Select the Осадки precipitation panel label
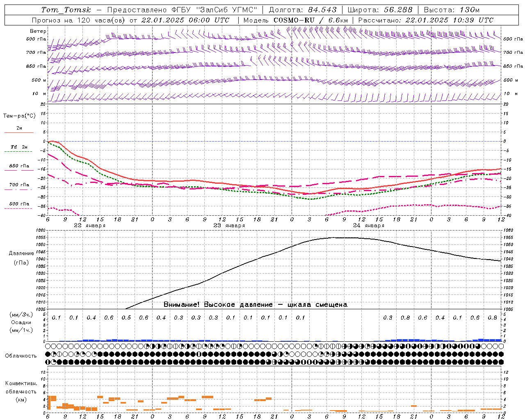 pyautogui.click(x=21, y=322)
